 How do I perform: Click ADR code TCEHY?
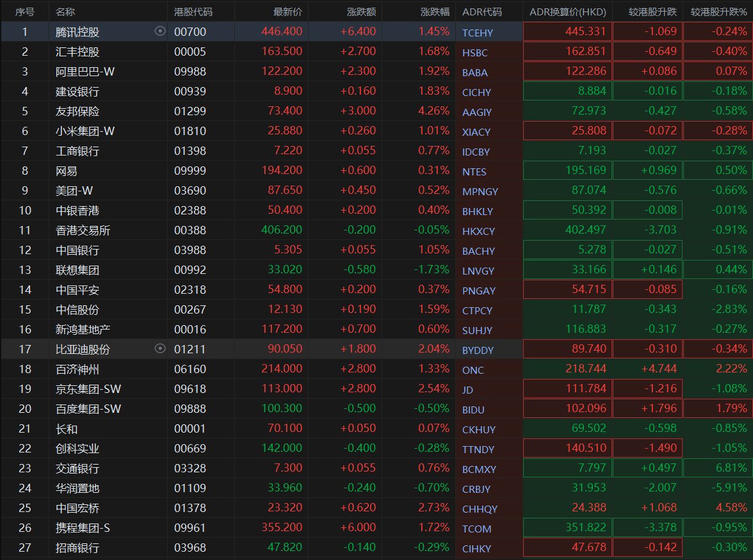[478, 33]
